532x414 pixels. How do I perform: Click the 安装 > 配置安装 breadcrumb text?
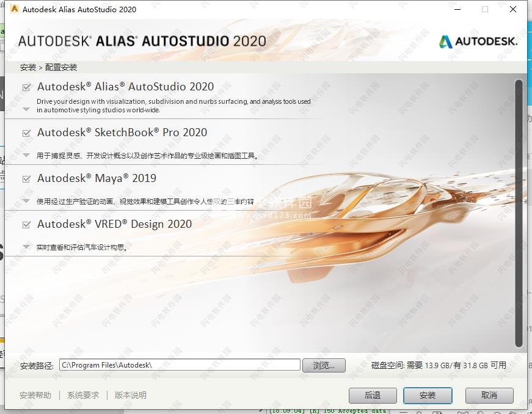[x=48, y=67]
